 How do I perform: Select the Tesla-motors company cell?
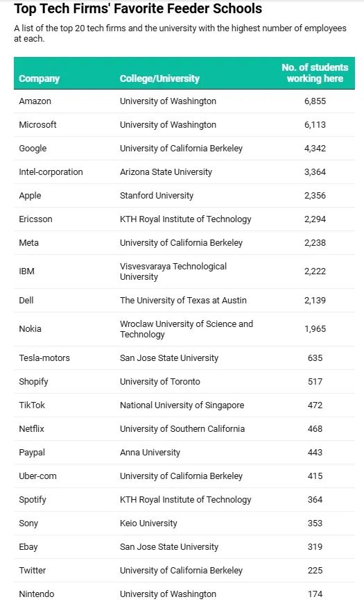click(x=44, y=358)
